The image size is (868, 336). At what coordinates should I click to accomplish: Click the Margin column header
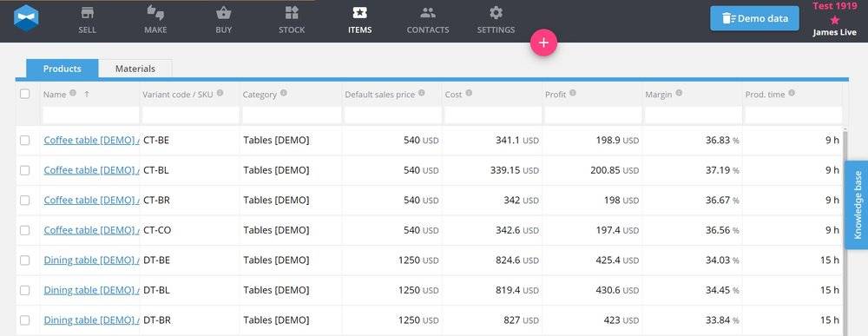point(658,95)
